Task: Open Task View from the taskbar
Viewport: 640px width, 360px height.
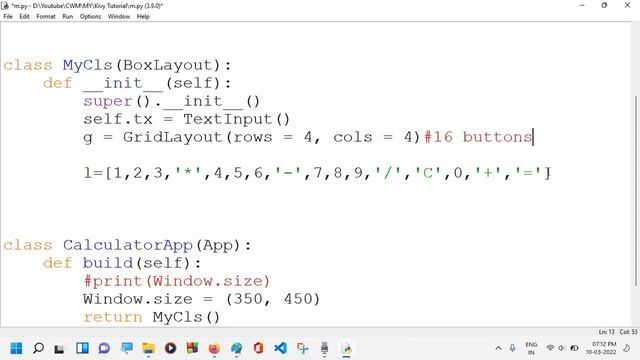Action: click(x=60, y=349)
